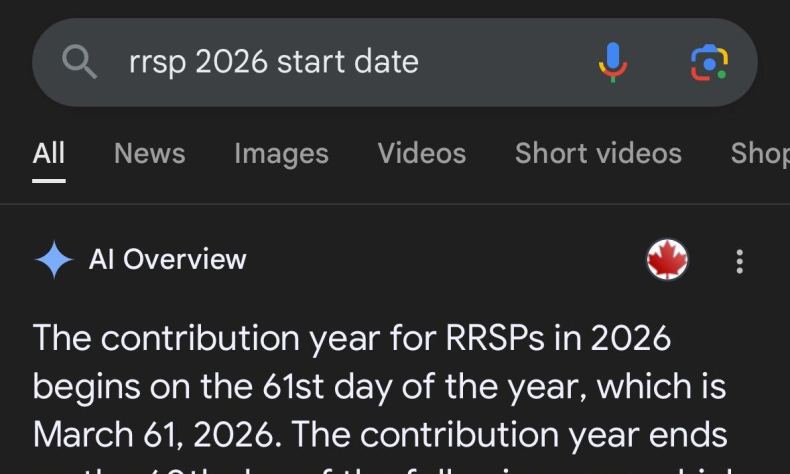The image size is (790, 474).
Task: Click the 'AI Overview' heading label
Action: 167,260
